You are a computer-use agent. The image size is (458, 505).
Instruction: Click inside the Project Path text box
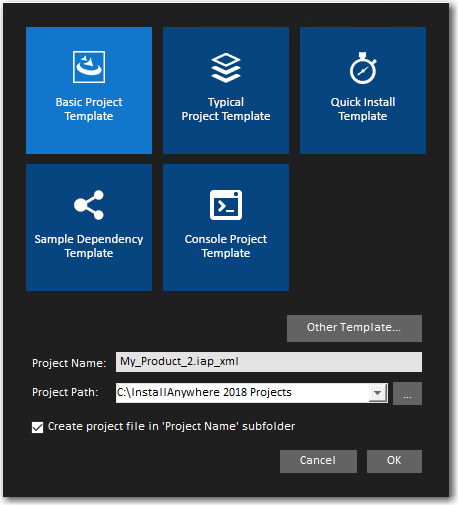tap(242, 393)
